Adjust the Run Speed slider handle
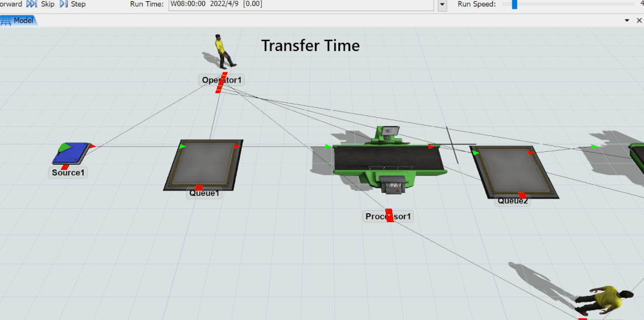This screenshot has height=320, width=644. pyautogui.click(x=514, y=4)
